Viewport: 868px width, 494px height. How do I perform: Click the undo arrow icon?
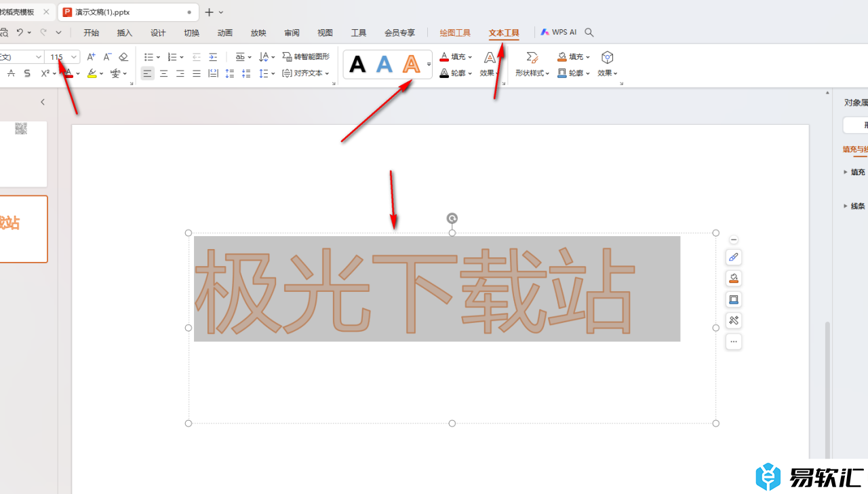click(x=20, y=32)
